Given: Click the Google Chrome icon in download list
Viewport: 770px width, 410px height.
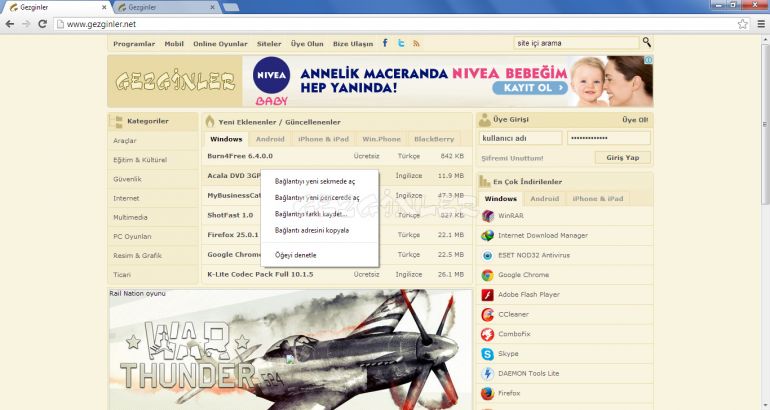Looking at the screenshot, I should (x=488, y=275).
